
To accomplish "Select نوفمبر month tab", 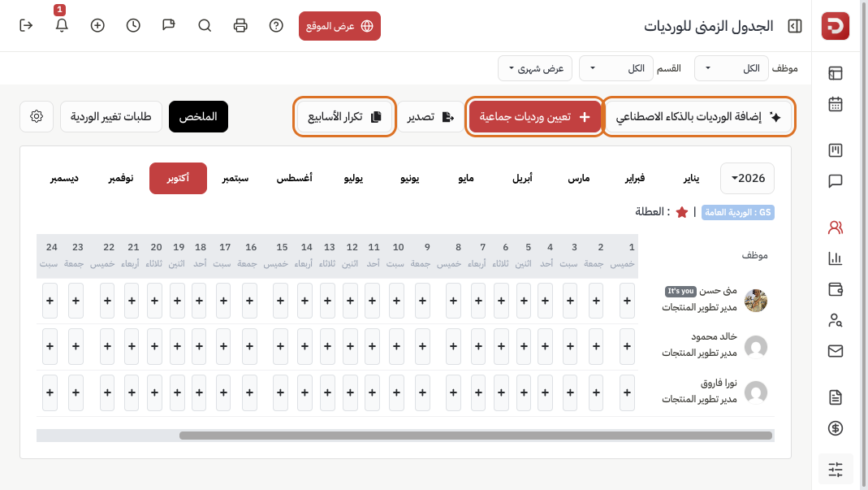I will point(121,178).
